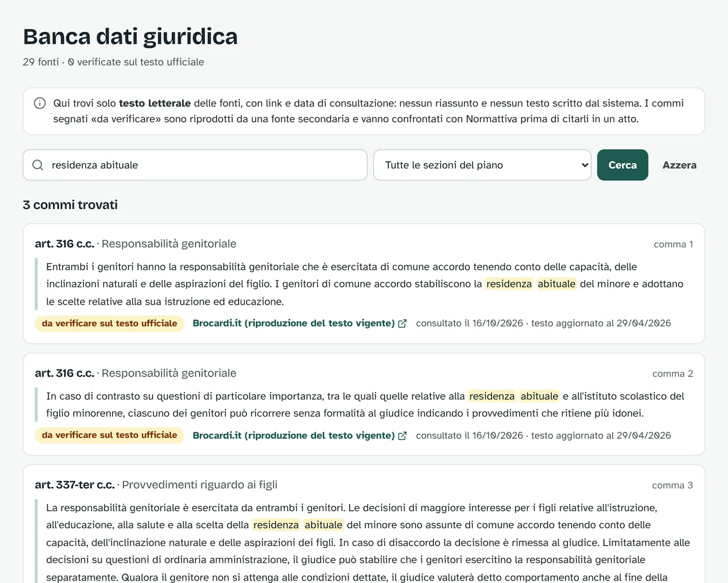
Task: Click the 'comma 2' label
Action: pos(673,374)
